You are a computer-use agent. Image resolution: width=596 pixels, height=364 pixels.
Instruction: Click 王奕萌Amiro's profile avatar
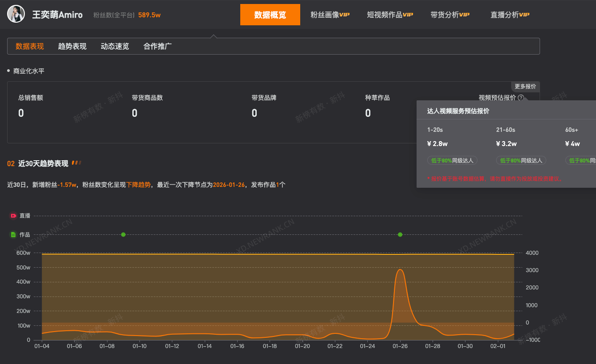(16, 14)
